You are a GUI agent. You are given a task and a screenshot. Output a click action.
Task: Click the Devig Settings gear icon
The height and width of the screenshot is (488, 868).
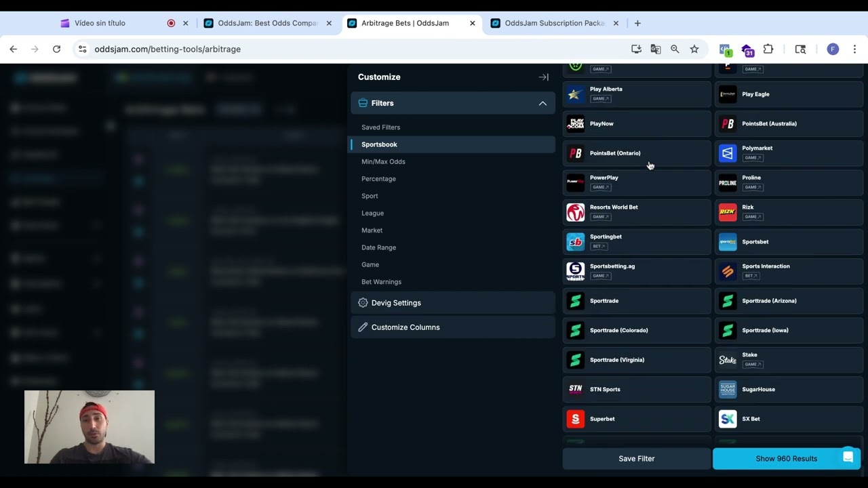coord(363,303)
